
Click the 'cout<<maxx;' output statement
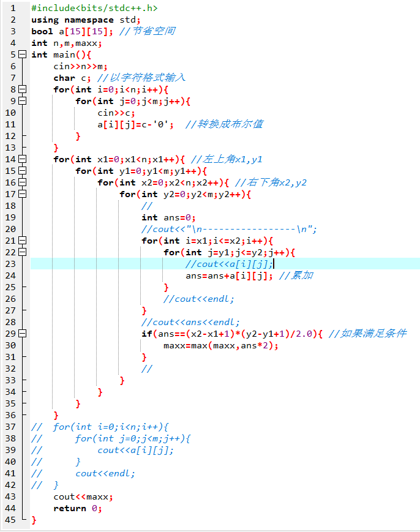click(x=83, y=496)
